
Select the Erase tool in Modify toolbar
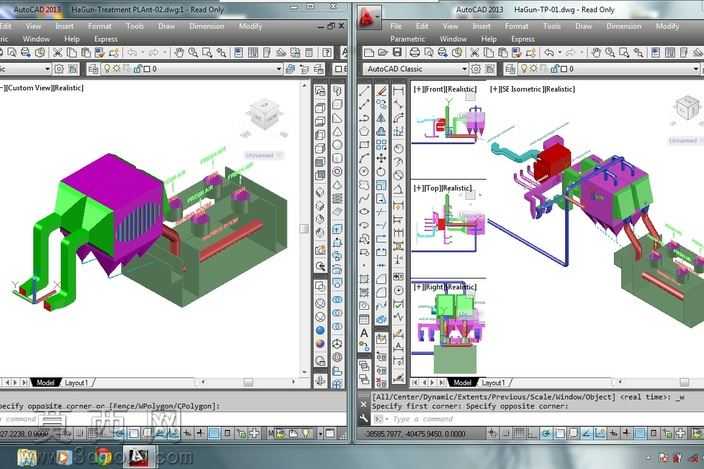click(381, 91)
